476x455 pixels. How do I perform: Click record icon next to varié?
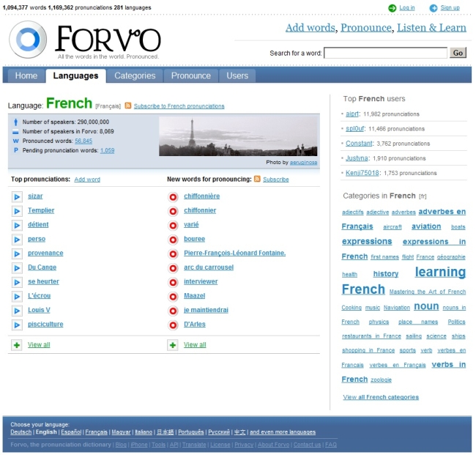point(173,226)
